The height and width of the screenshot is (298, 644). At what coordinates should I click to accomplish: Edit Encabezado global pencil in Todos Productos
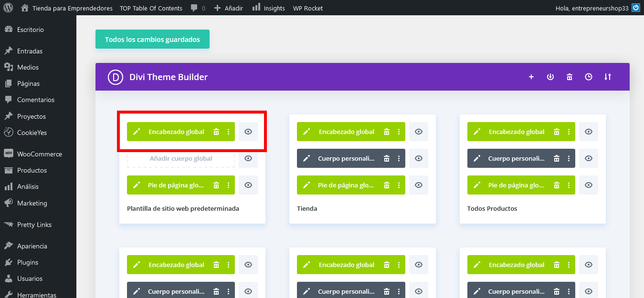click(x=477, y=132)
